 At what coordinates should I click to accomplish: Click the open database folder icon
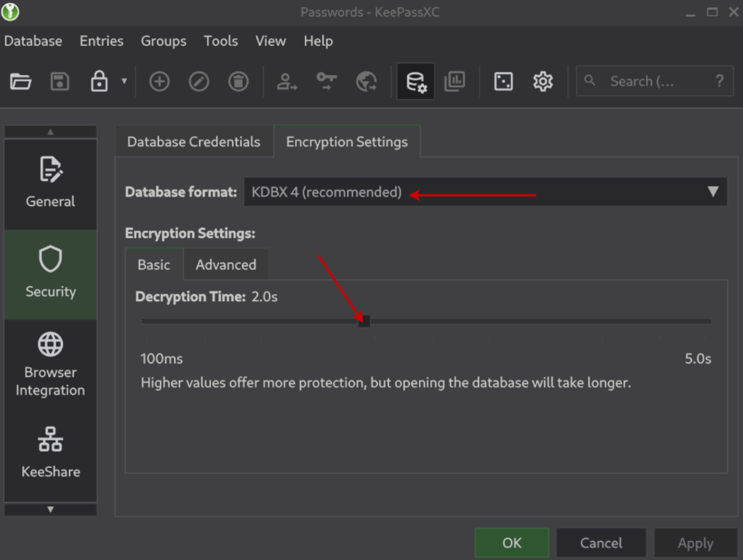[21, 82]
